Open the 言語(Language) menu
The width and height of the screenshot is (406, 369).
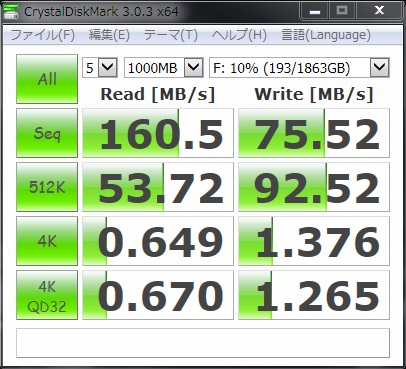[326, 35]
